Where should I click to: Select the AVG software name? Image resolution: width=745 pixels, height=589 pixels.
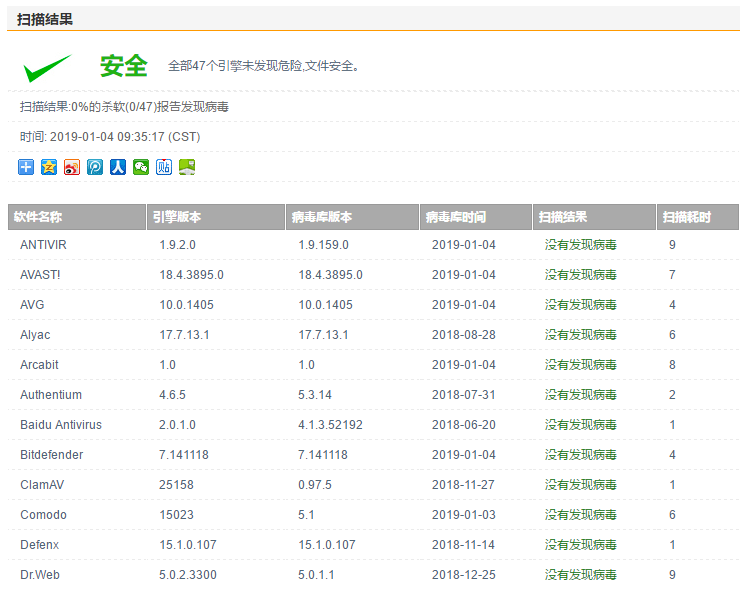[32, 304]
